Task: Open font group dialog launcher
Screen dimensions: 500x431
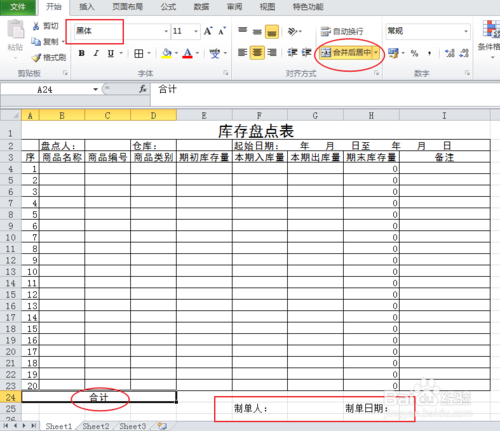Action: 226,73
